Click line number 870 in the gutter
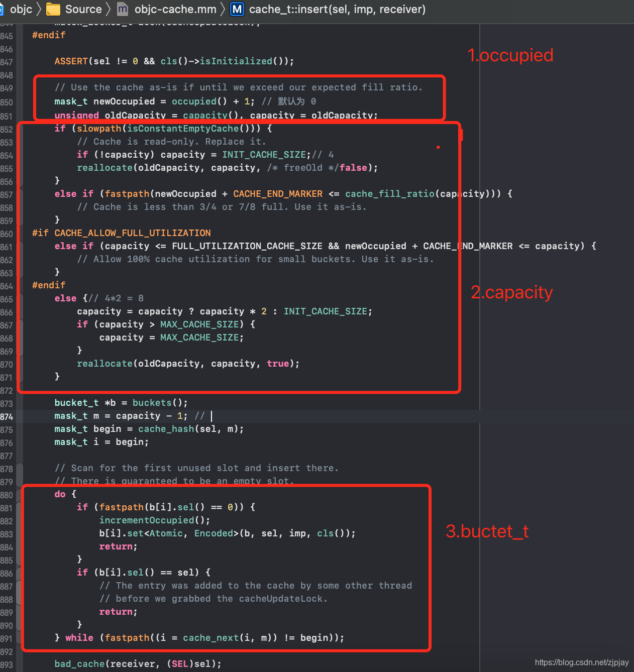Image resolution: width=634 pixels, height=672 pixels. 7,365
